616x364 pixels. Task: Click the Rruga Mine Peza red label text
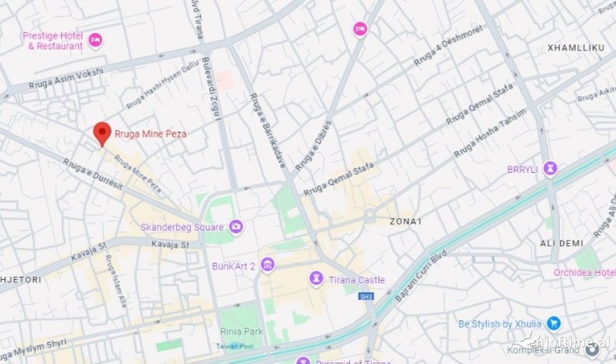pyautogui.click(x=151, y=134)
